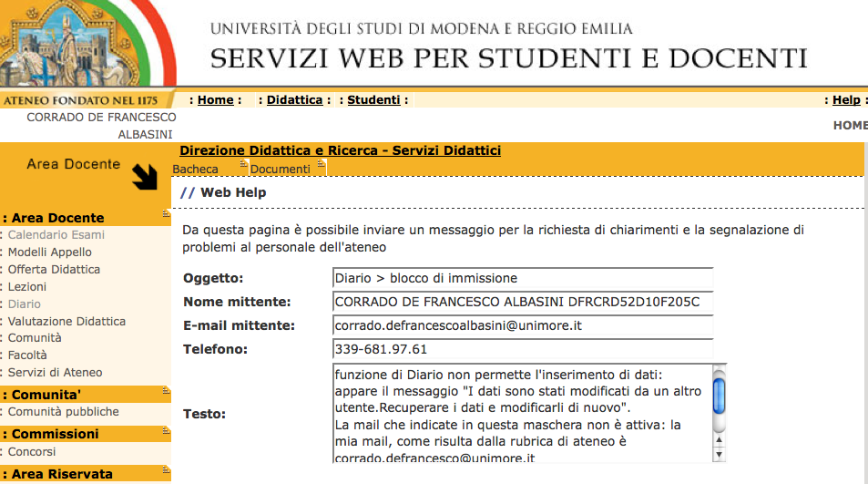
Task: Expand the Area Riservata sidebar section
Action: click(x=166, y=471)
